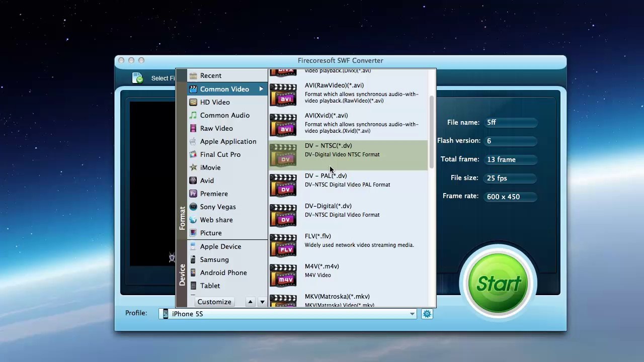This screenshot has width=644, height=362.
Task: Select the Raw Video category
Action: pyautogui.click(x=227, y=128)
